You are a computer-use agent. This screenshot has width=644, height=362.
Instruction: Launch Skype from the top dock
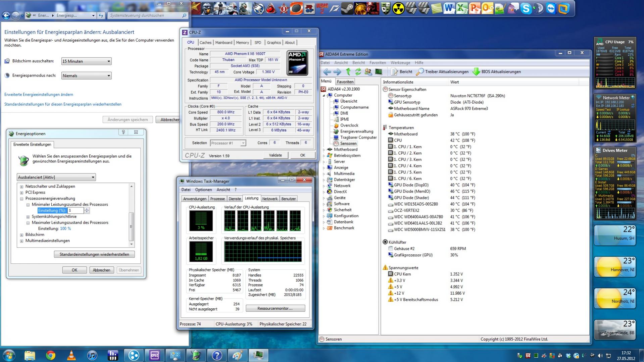click(x=526, y=8)
